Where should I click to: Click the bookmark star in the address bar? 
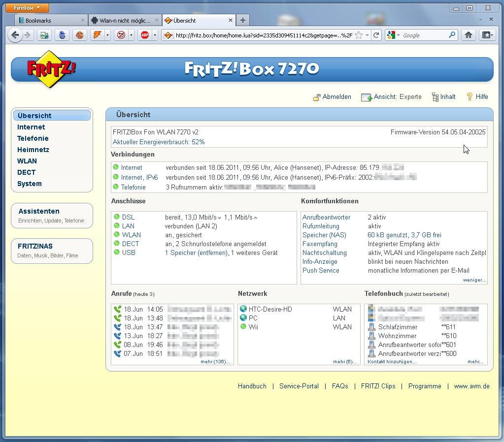pyautogui.click(x=359, y=35)
